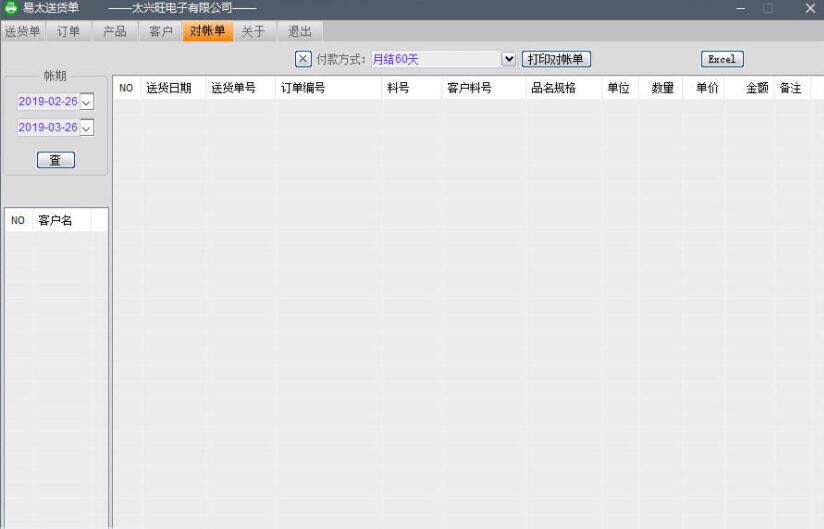Click the X clear button beside 付款方式
Image resolution: width=824 pixels, height=529 pixels.
click(x=303, y=59)
